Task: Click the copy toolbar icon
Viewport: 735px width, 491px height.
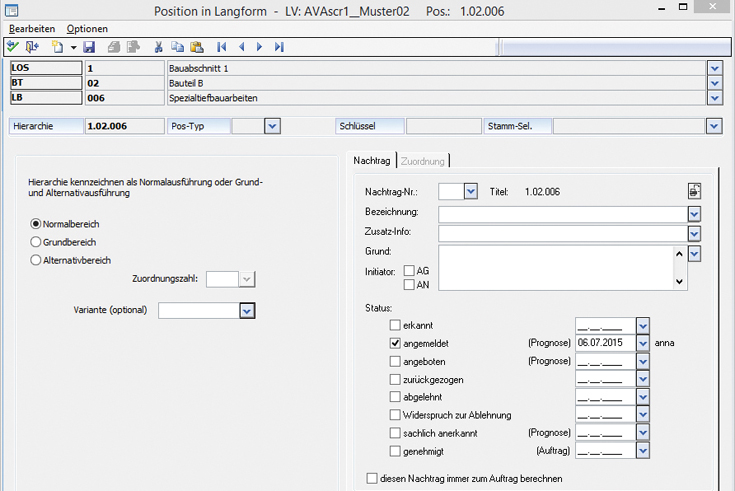Action: (x=177, y=47)
